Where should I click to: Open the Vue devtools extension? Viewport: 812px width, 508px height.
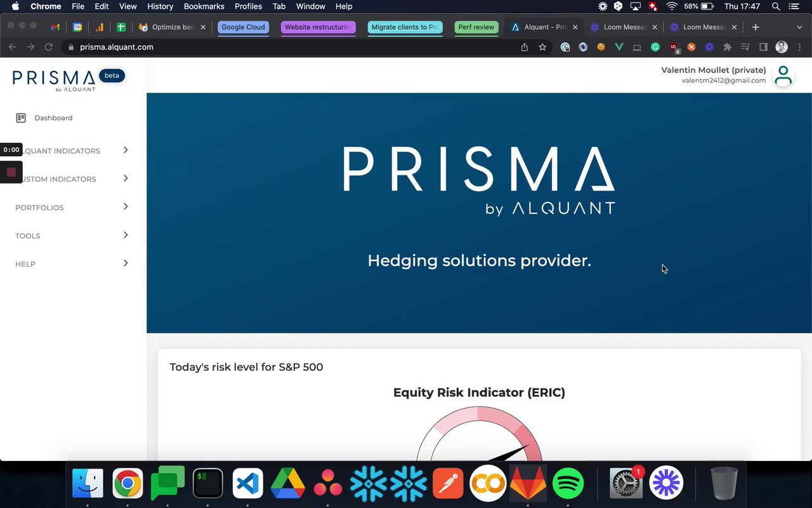coord(619,47)
